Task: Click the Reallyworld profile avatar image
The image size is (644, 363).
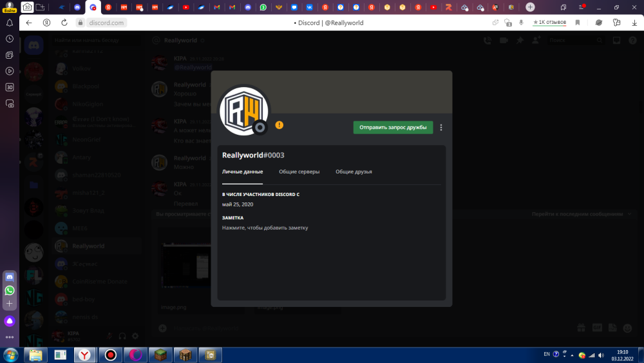Action: (243, 111)
